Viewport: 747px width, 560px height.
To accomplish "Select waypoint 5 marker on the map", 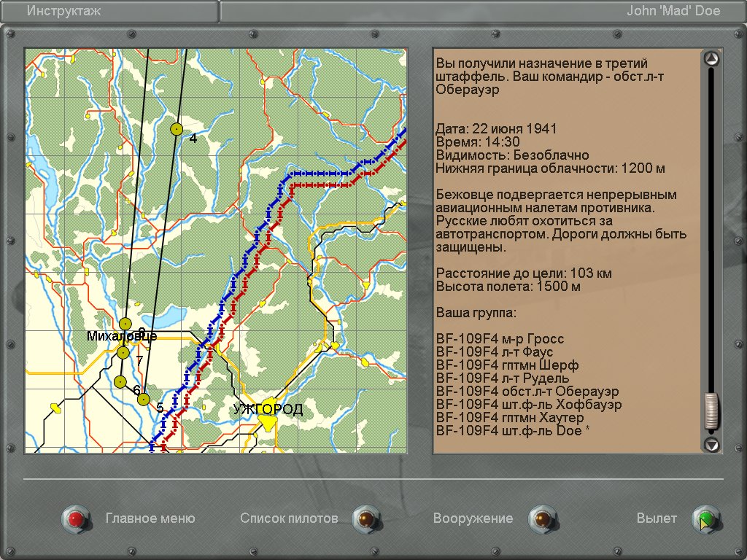I will click(144, 399).
